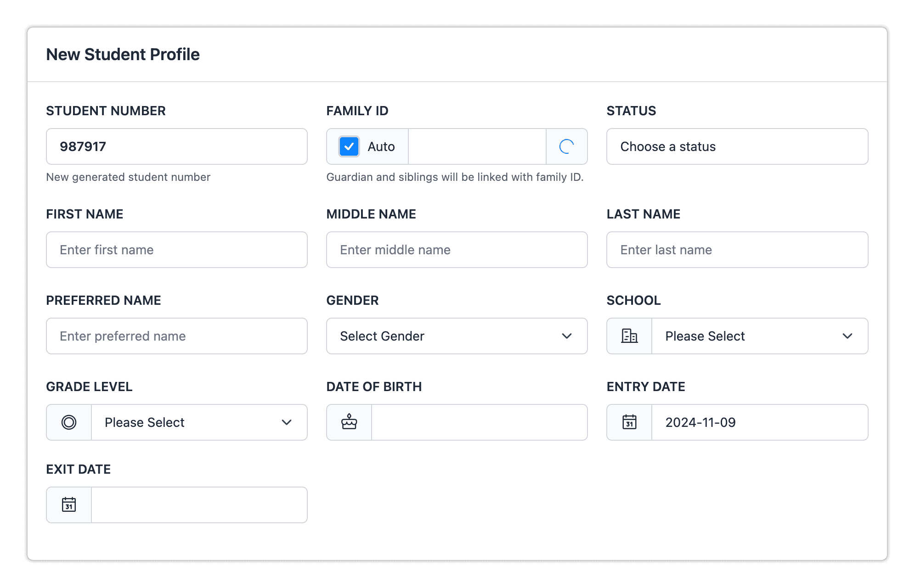Open the Select Gender dropdown
Image resolution: width=915 pixels, height=588 pixels.
tap(457, 336)
